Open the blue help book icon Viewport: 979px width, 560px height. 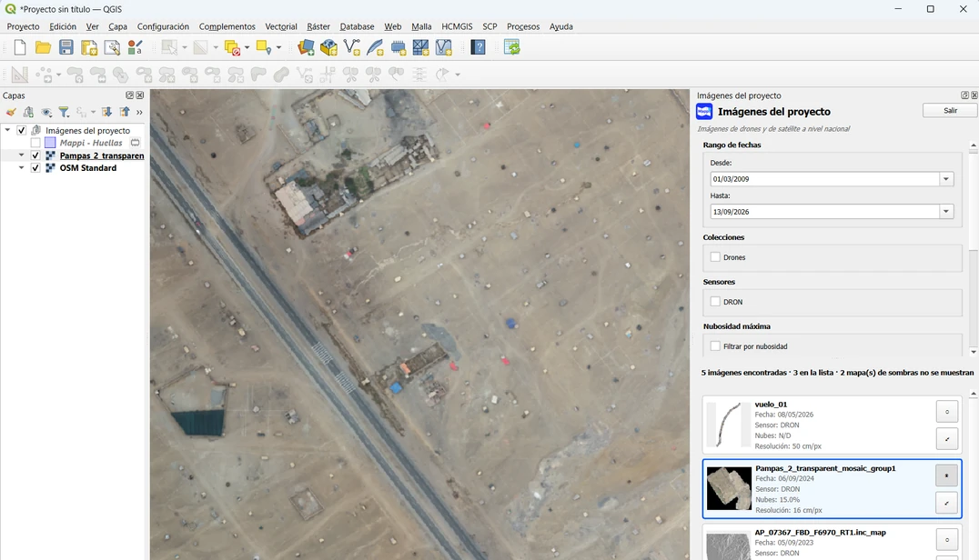pos(479,47)
